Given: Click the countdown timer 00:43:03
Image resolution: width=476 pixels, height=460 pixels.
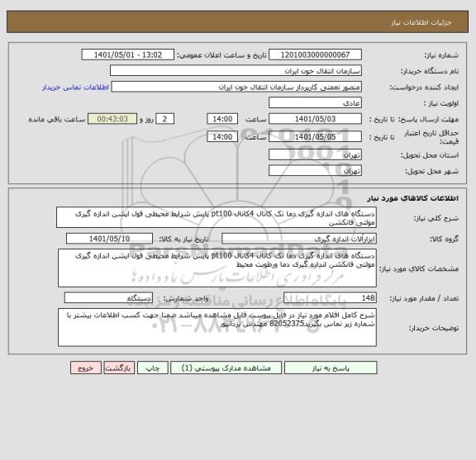Looking at the screenshot, I should click(112, 119).
